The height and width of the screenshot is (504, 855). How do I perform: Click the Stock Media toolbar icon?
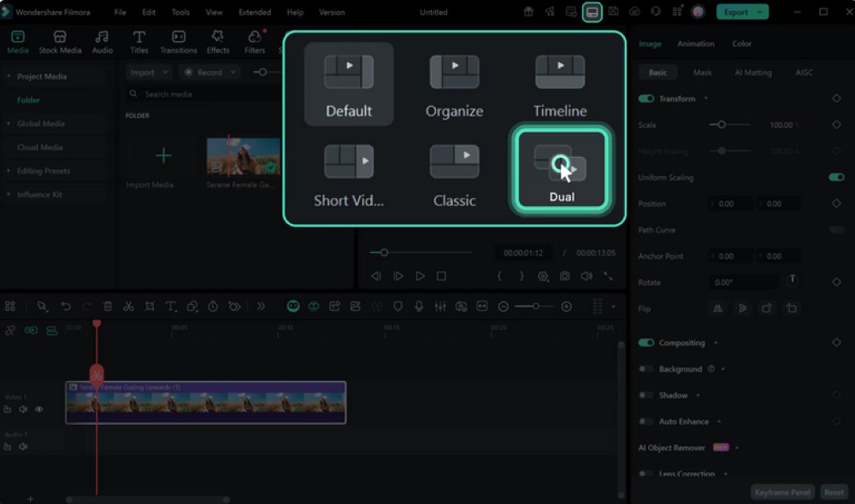pos(60,43)
